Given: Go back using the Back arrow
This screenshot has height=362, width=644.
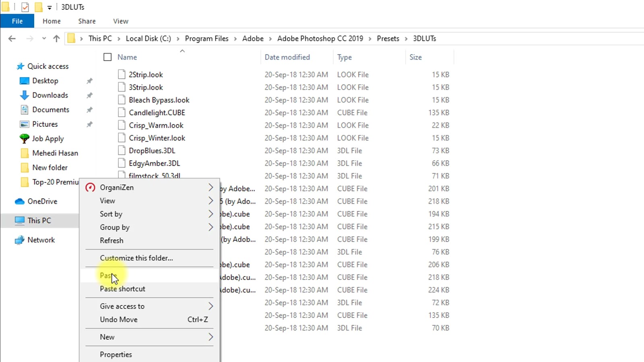Looking at the screenshot, I should pyautogui.click(x=12, y=39).
